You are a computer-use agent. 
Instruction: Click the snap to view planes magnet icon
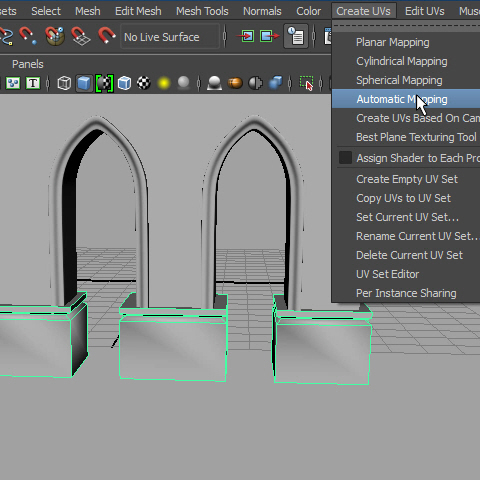pyautogui.click(x=80, y=36)
